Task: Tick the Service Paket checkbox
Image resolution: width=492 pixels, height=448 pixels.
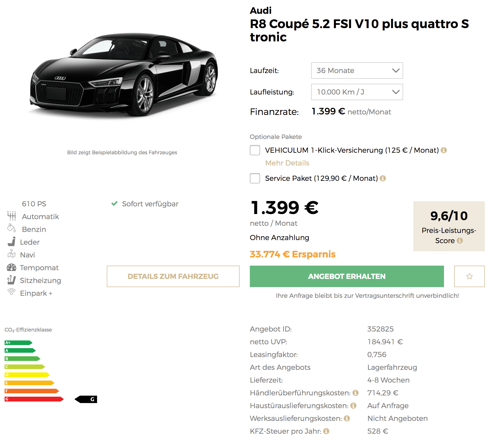Action: click(x=255, y=178)
